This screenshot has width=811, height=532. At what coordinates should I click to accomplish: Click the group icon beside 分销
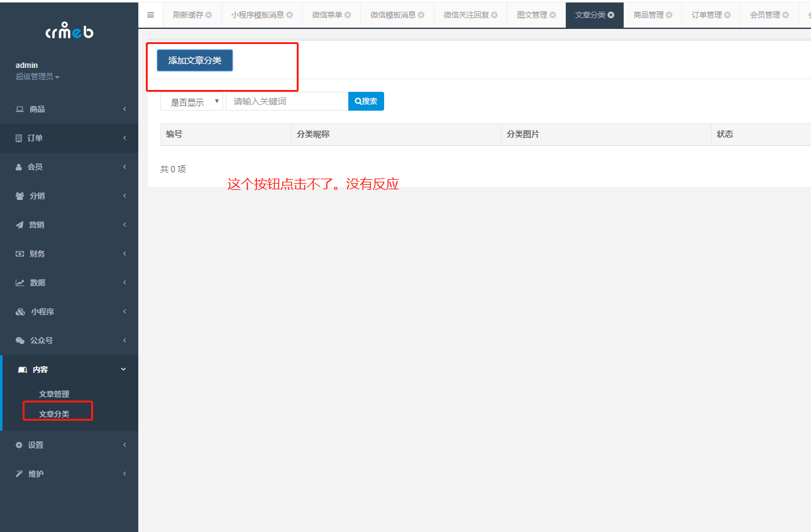click(19, 196)
